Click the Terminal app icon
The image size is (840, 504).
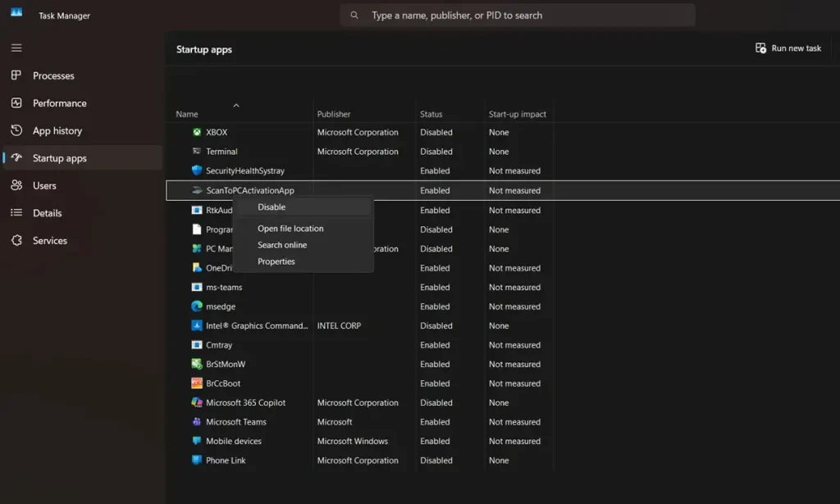click(197, 151)
